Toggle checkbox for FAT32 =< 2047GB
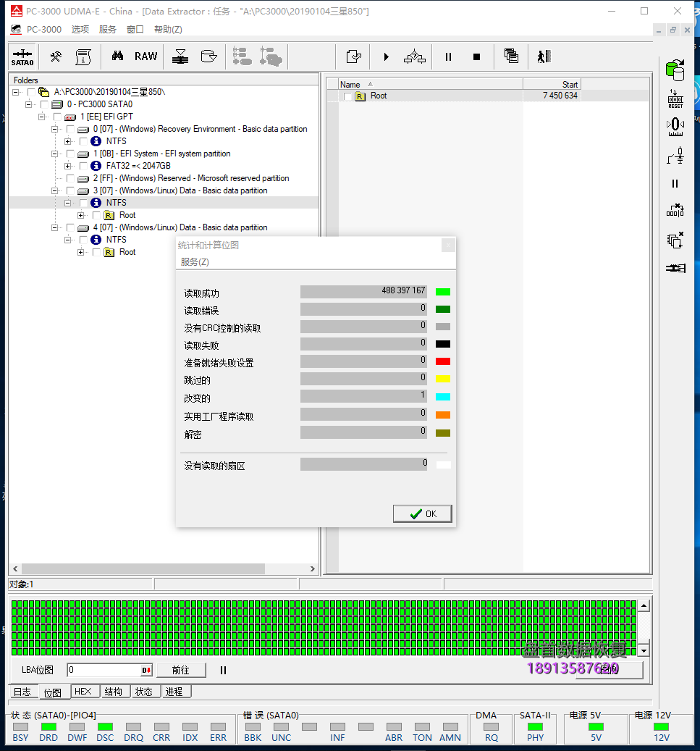The image size is (700, 751). (83, 166)
